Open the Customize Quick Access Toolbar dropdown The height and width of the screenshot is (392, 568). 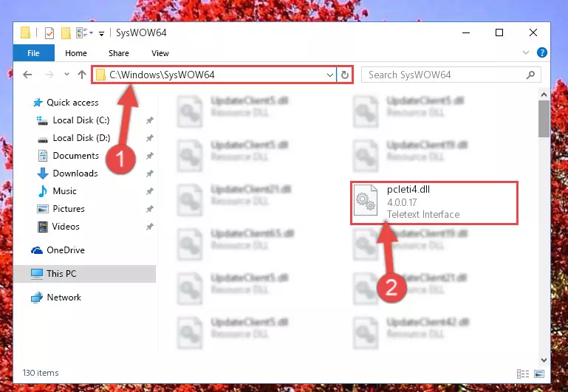101,34
